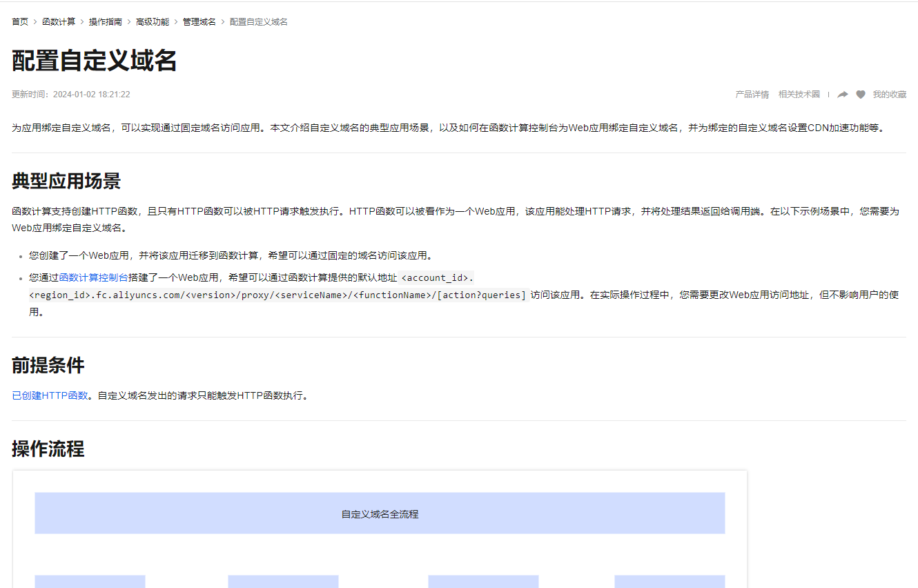Open 相关技术圈 link
This screenshot has height=588, width=918.
tap(799, 95)
